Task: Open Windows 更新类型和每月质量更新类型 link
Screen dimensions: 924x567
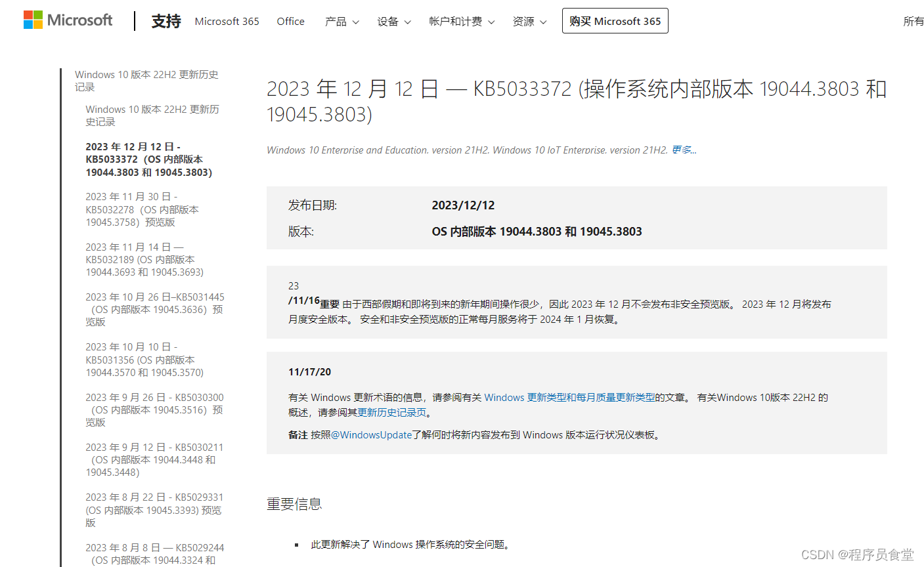Action: click(x=569, y=397)
